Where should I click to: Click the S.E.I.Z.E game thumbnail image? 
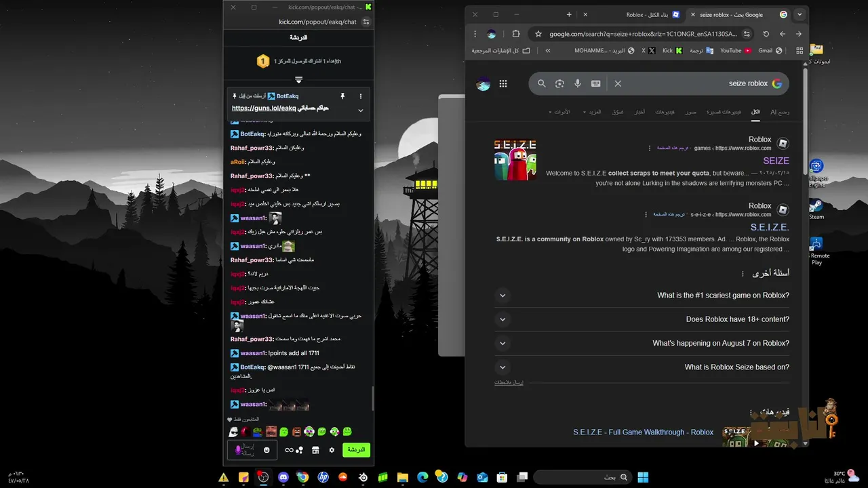coord(515,160)
